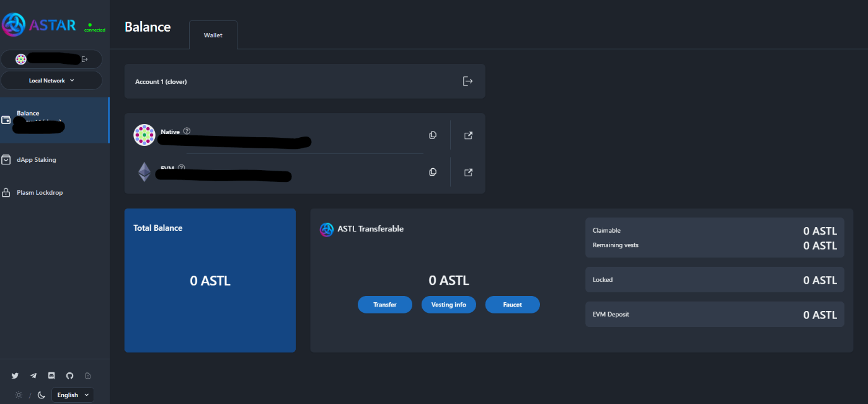
Task: Click the Plasm Lockdrop padlock icon
Action: pos(6,192)
